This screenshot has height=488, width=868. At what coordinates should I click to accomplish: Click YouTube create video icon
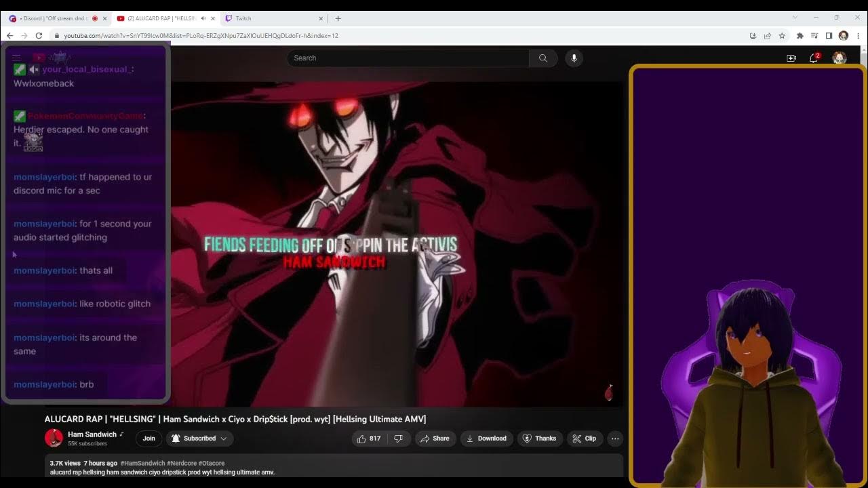(x=791, y=58)
